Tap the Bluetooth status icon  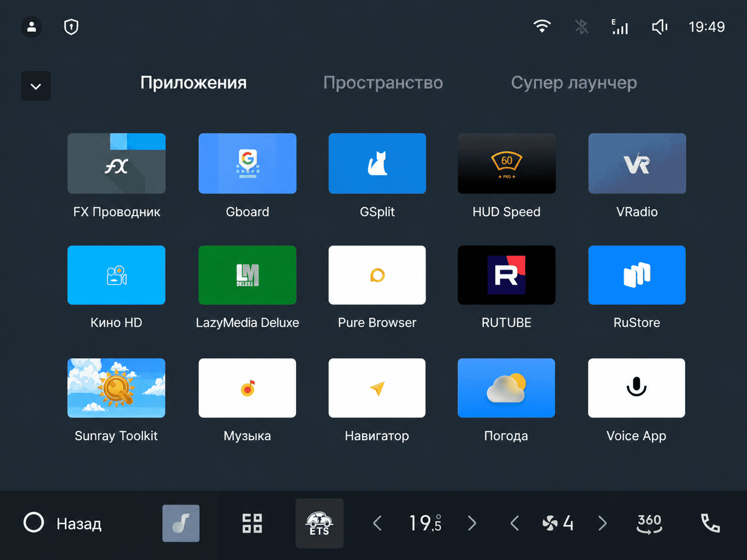(581, 27)
